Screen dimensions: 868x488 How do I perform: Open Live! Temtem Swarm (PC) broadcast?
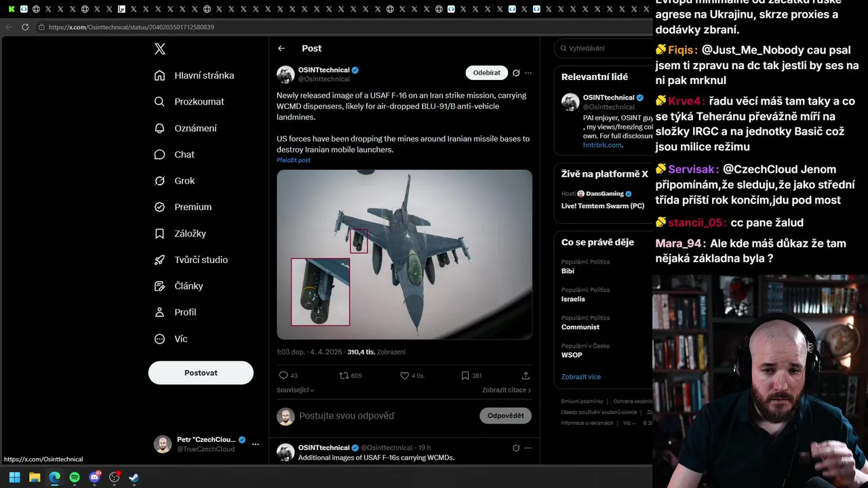(x=603, y=205)
